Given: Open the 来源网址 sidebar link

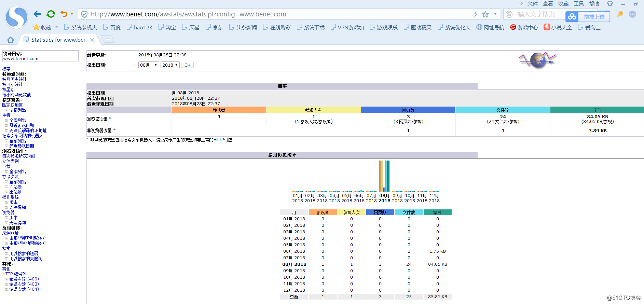Looking at the screenshot, I should (10, 233).
